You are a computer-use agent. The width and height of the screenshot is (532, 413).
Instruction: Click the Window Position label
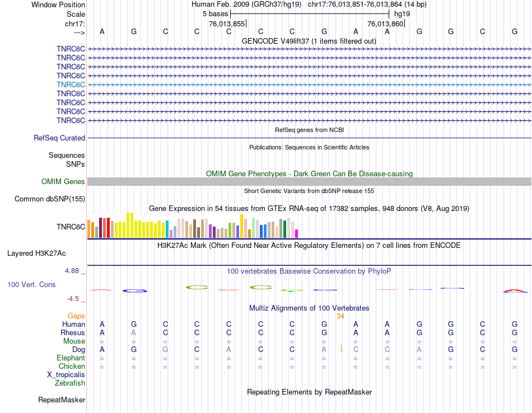click(x=58, y=4)
